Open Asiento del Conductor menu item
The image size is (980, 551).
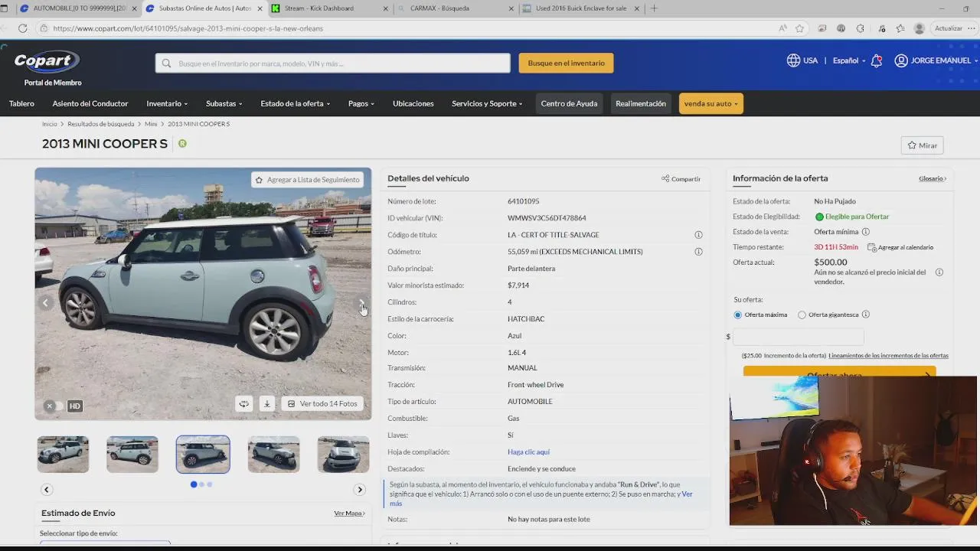tap(90, 103)
